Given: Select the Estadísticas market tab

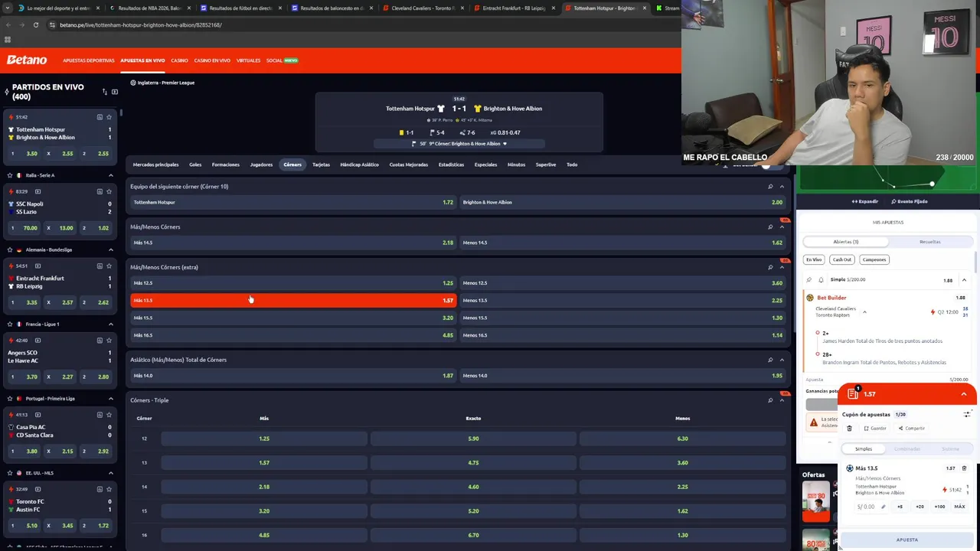Looking at the screenshot, I should tap(452, 165).
